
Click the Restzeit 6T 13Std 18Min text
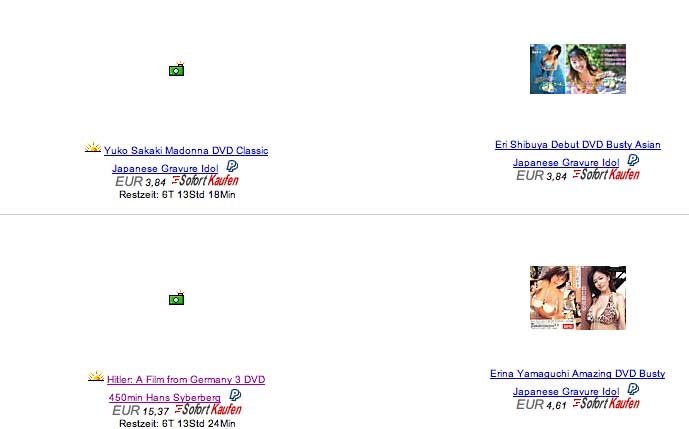(x=177, y=195)
